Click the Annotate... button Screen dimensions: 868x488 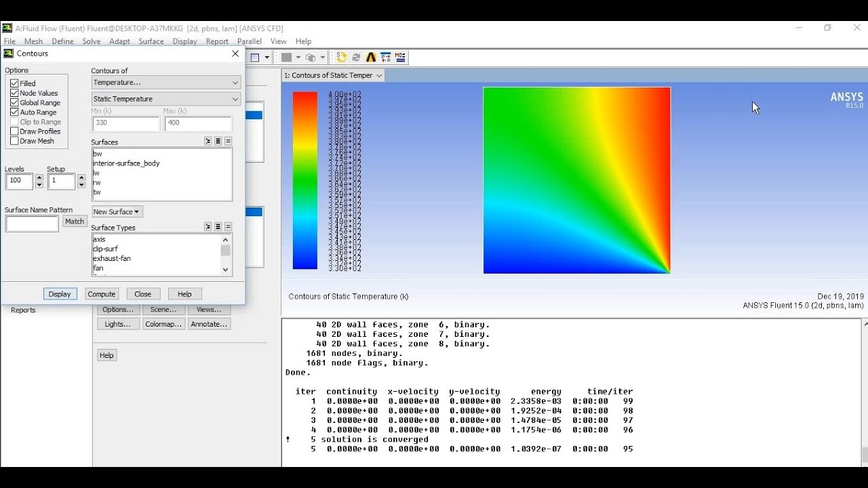point(209,324)
